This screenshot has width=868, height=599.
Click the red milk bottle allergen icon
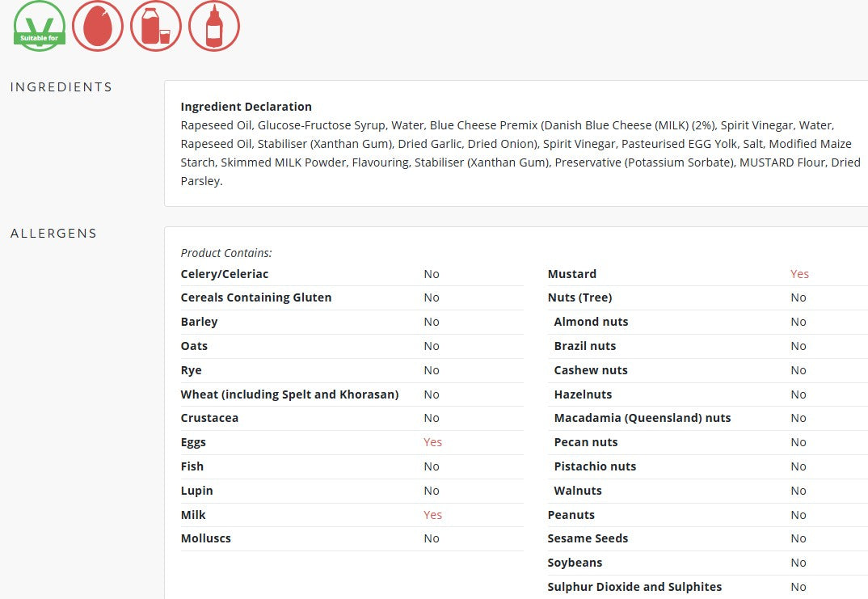pyautogui.click(x=156, y=26)
